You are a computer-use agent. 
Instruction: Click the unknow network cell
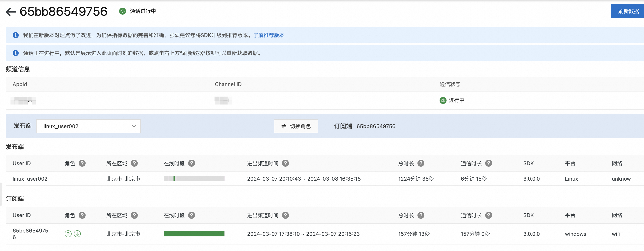click(x=621, y=179)
